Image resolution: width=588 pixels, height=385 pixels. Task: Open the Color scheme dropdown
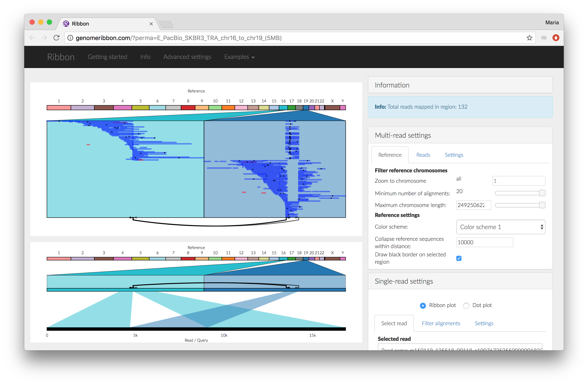point(500,227)
